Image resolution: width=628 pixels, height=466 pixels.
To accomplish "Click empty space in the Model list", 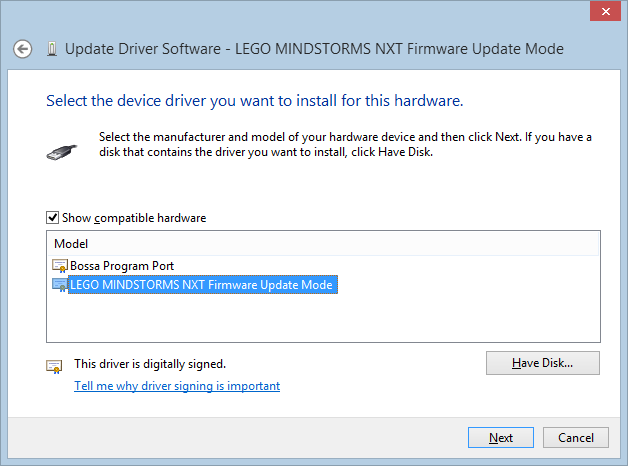I will click(x=323, y=318).
